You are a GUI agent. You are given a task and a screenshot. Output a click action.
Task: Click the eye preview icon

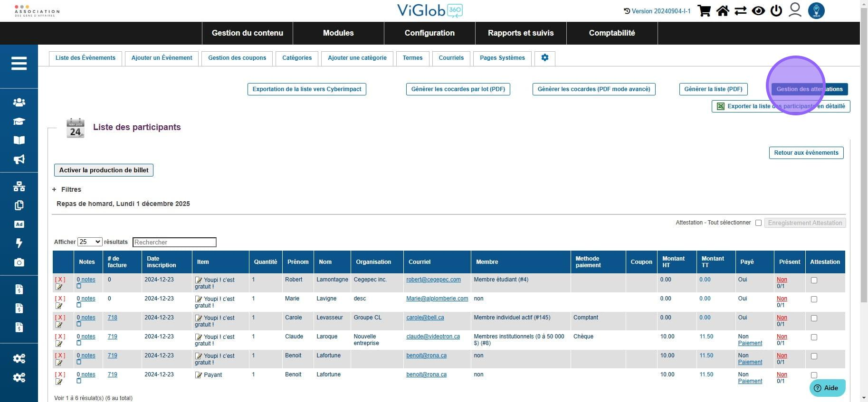tap(758, 10)
